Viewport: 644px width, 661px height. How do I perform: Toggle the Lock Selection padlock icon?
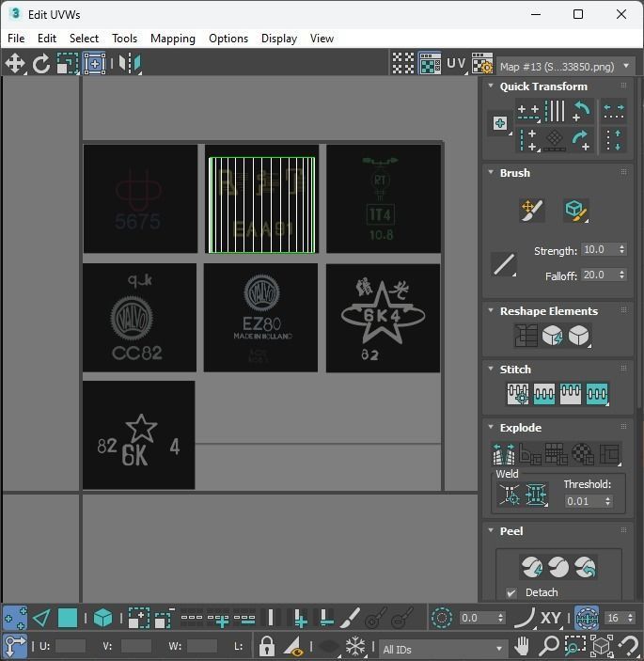point(267,646)
